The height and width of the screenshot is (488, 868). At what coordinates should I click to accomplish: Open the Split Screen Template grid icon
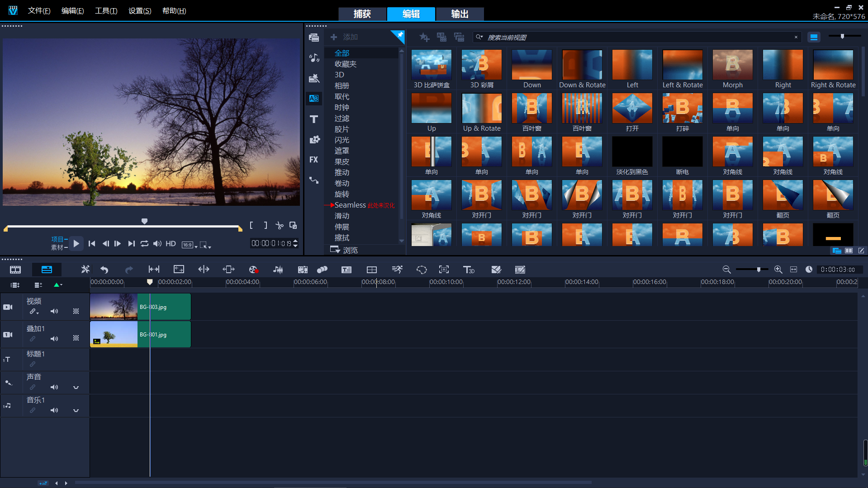pyautogui.click(x=372, y=270)
